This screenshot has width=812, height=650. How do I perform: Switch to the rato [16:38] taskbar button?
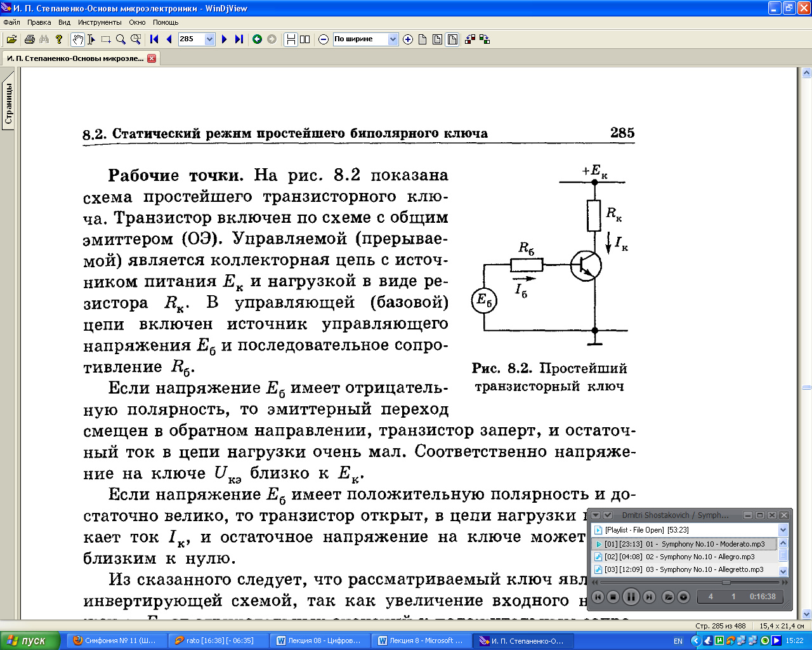click(x=218, y=640)
